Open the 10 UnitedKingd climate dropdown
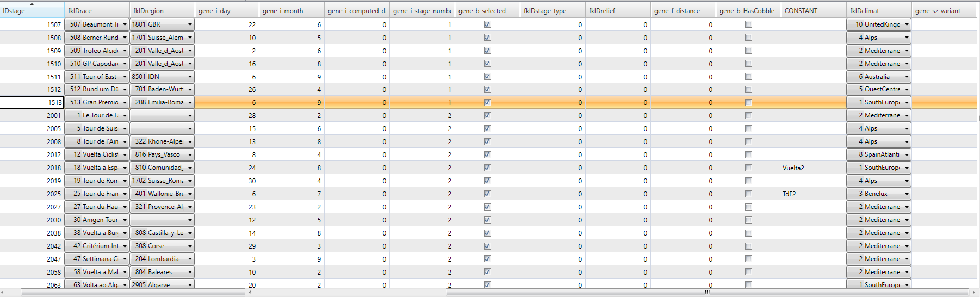This screenshot has width=980, height=297. [x=907, y=24]
